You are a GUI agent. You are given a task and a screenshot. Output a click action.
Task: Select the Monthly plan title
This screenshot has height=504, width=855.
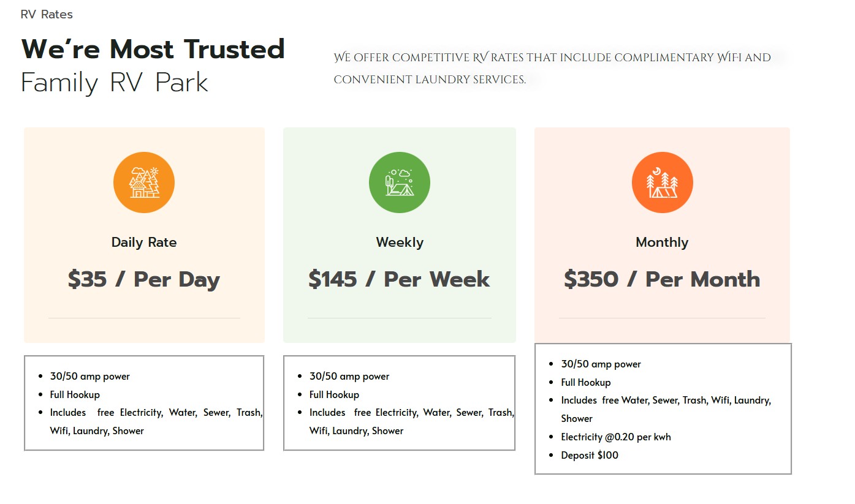pos(662,243)
